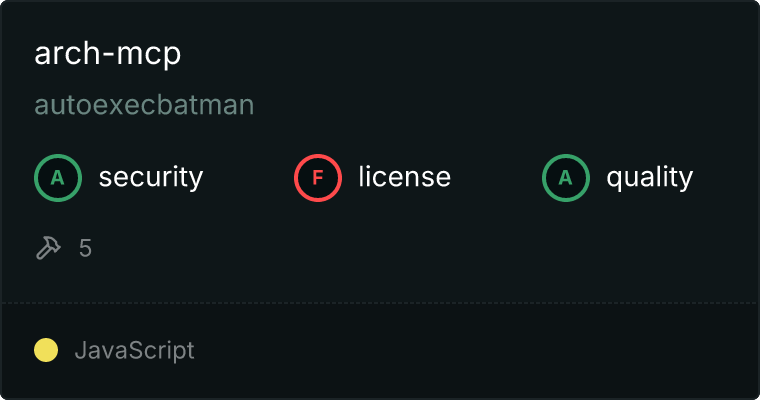Click the green quality grade A badge
This screenshot has width=760, height=400.
pyautogui.click(x=566, y=178)
